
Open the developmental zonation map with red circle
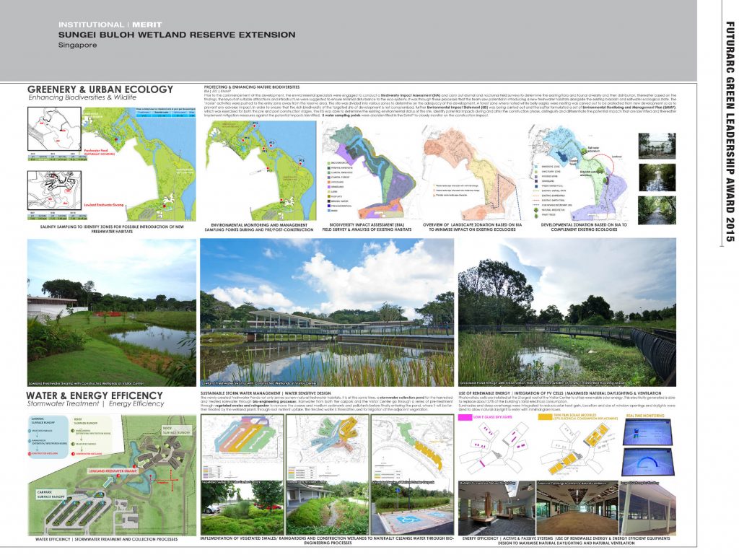click(x=579, y=170)
